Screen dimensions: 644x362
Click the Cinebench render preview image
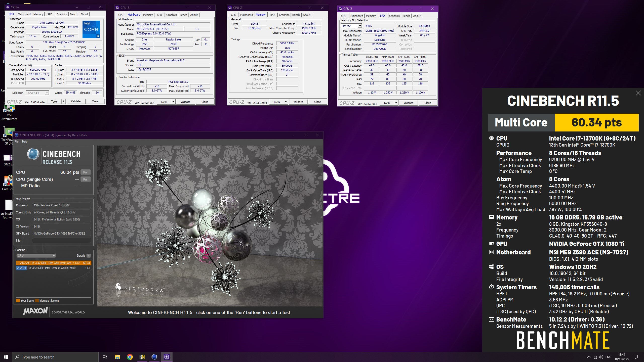(210, 226)
